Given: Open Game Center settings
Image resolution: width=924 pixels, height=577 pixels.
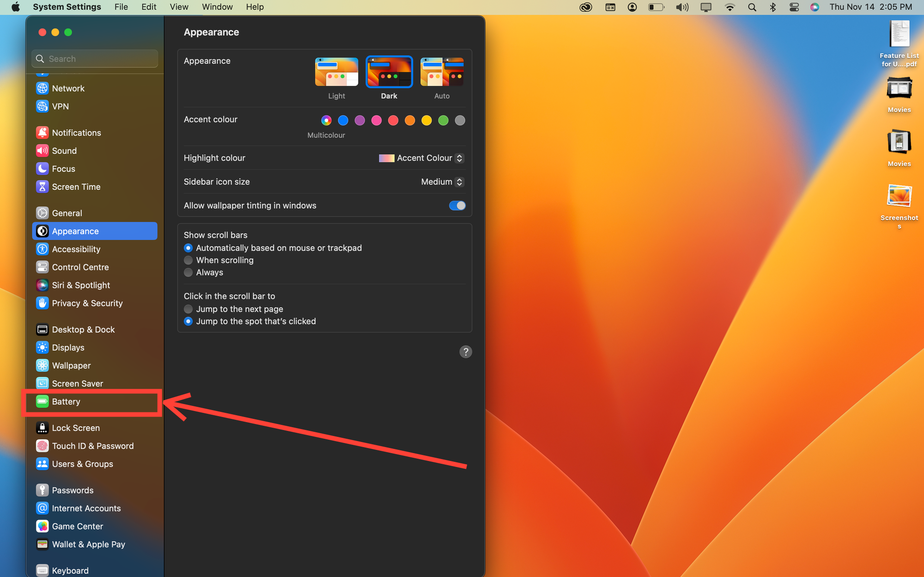Looking at the screenshot, I should point(77,526).
